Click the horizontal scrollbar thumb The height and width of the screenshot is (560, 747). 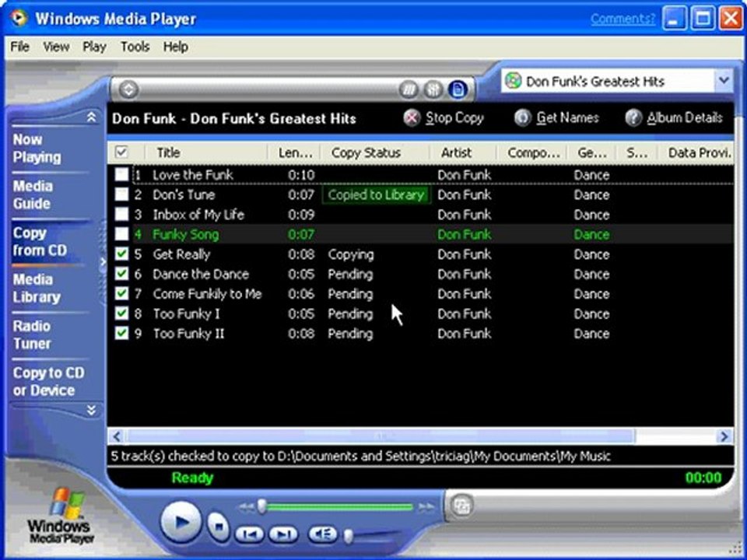point(380,436)
